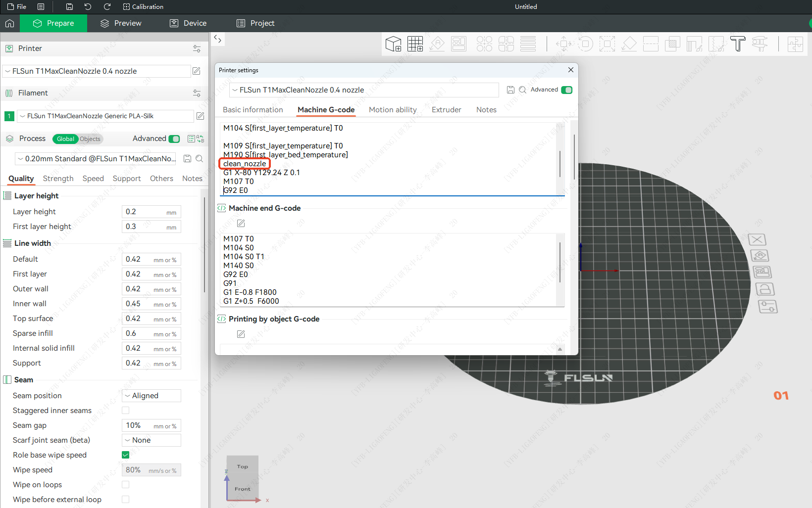
Task: Edit filament preset Generic PLA-Silk icon
Action: pos(200,116)
